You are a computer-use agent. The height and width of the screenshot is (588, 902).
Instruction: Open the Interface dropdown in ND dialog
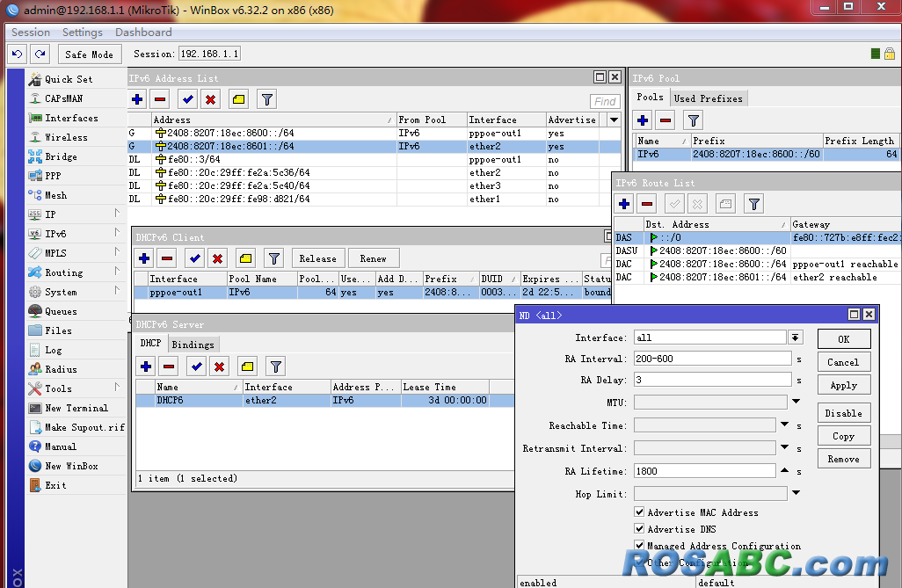pyautogui.click(x=796, y=338)
